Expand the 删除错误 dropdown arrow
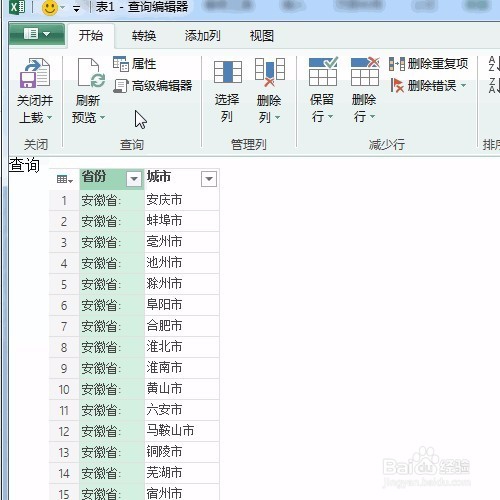This screenshot has width=500, height=500. pos(463,86)
